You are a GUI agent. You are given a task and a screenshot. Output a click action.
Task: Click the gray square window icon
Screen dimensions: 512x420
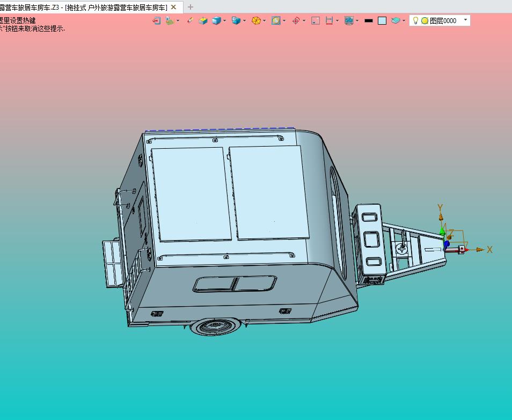(x=316, y=21)
